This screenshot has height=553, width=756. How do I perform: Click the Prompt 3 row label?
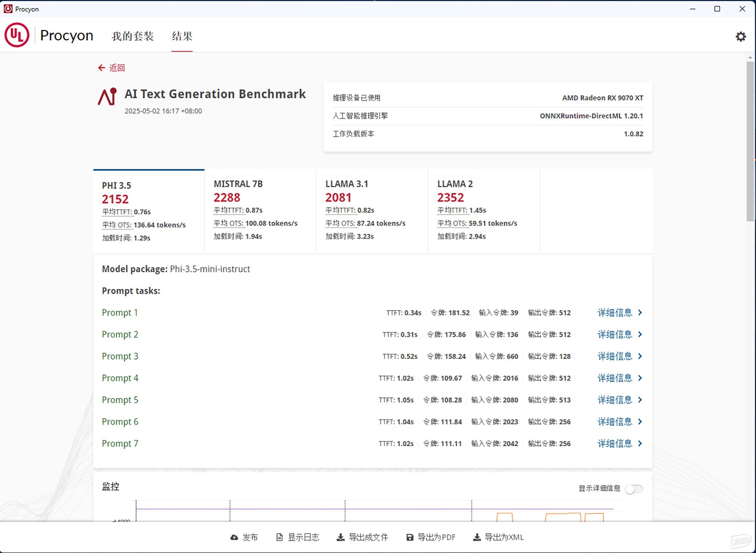(120, 357)
